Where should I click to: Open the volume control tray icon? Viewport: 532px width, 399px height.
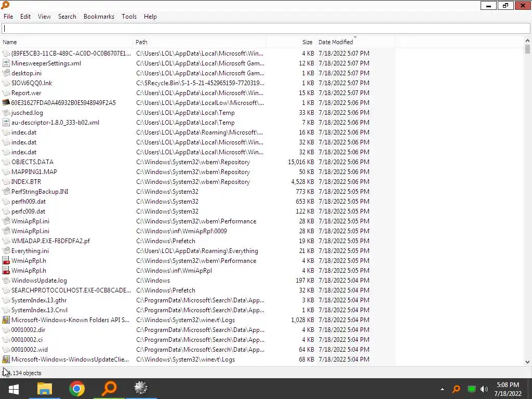(x=484, y=389)
